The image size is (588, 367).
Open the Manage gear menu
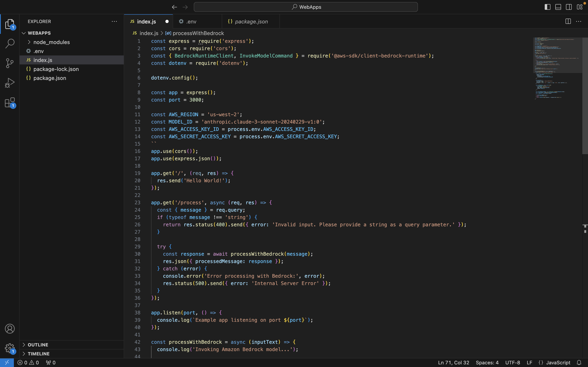(x=10, y=348)
